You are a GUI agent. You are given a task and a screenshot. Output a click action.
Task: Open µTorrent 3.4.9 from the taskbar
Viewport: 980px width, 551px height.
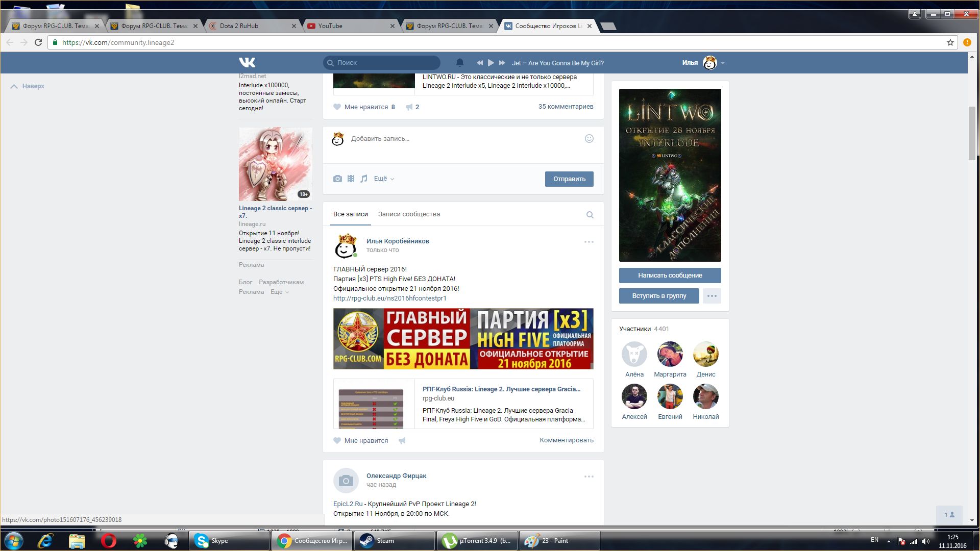pos(477,541)
